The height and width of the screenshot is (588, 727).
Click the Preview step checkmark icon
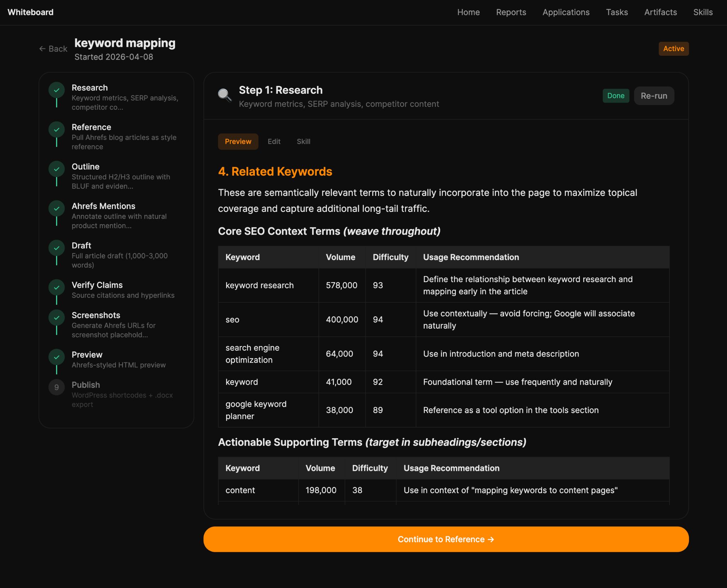pos(56,357)
